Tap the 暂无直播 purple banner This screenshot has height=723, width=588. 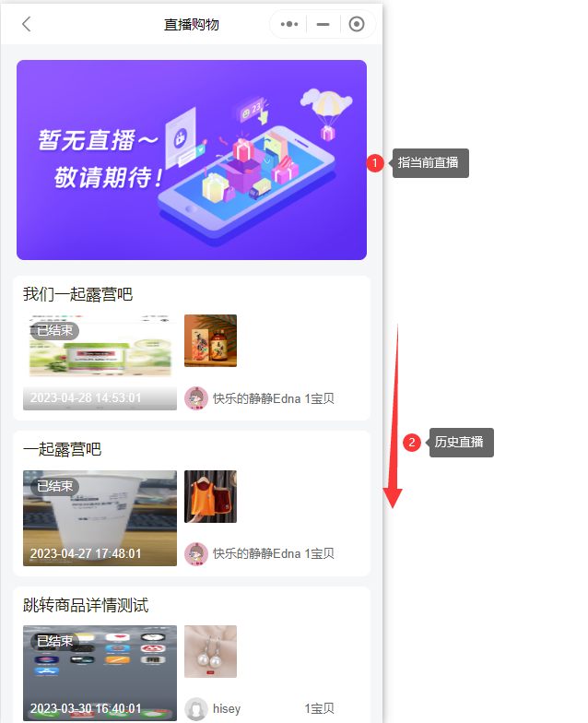coord(192,160)
